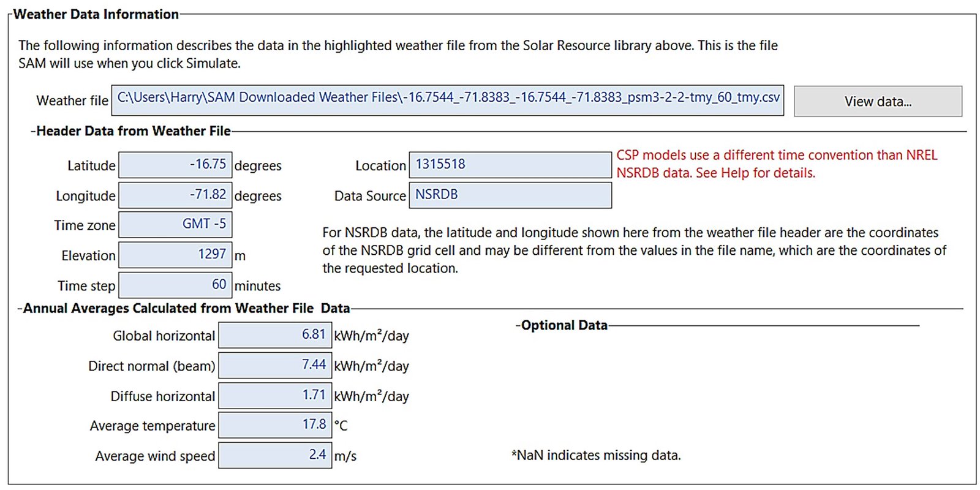Image resolution: width=980 pixels, height=490 pixels.
Task: Click the Location 1315518 field
Action: [510, 165]
